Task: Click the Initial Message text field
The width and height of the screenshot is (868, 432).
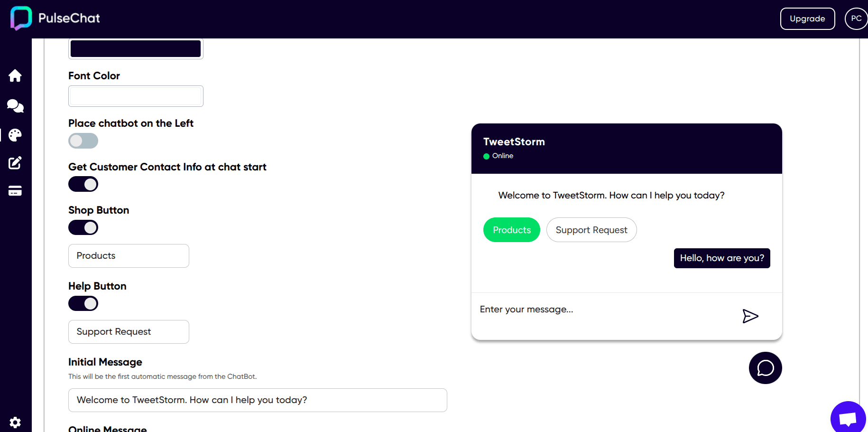Action: [x=258, y=400]
